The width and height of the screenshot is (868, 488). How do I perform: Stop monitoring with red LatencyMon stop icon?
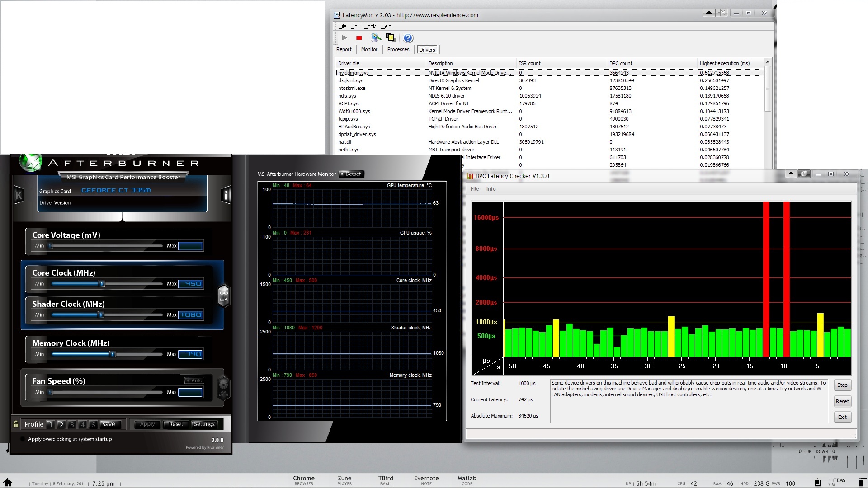tap(359, 38)
